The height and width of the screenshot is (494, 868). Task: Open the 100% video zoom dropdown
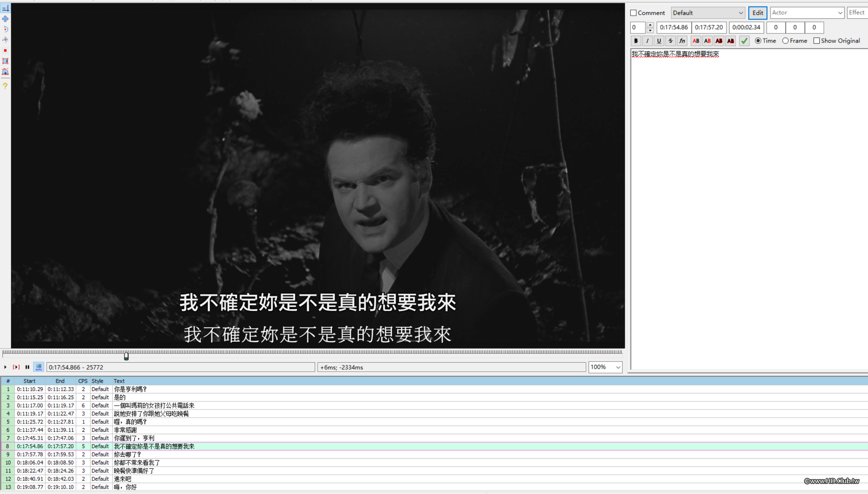coord(605,367)
